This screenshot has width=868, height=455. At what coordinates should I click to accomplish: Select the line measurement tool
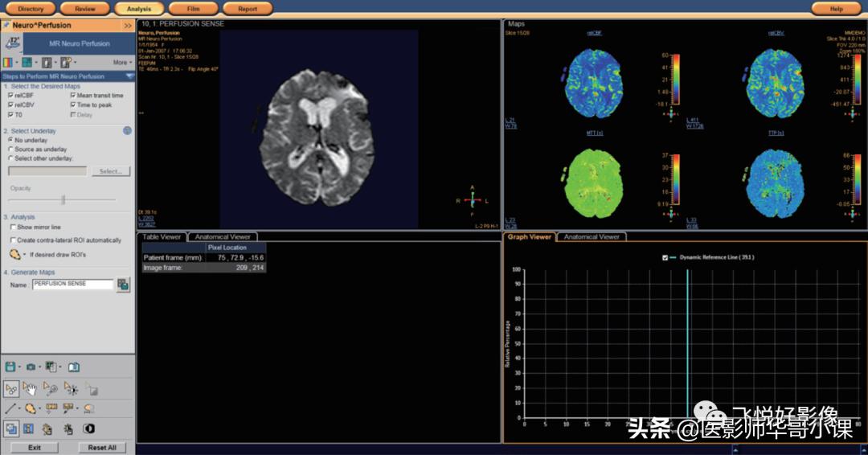pyautogui.click(x=10, y=408)
